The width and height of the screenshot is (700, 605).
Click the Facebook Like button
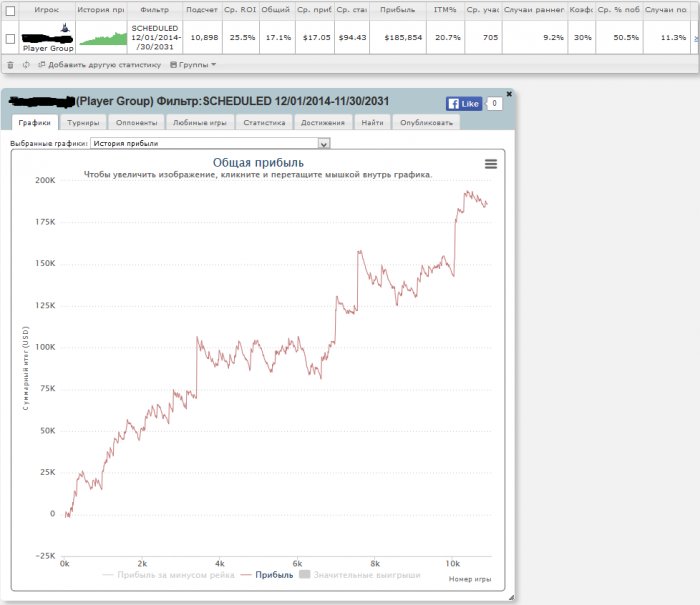tap(464, 103)
